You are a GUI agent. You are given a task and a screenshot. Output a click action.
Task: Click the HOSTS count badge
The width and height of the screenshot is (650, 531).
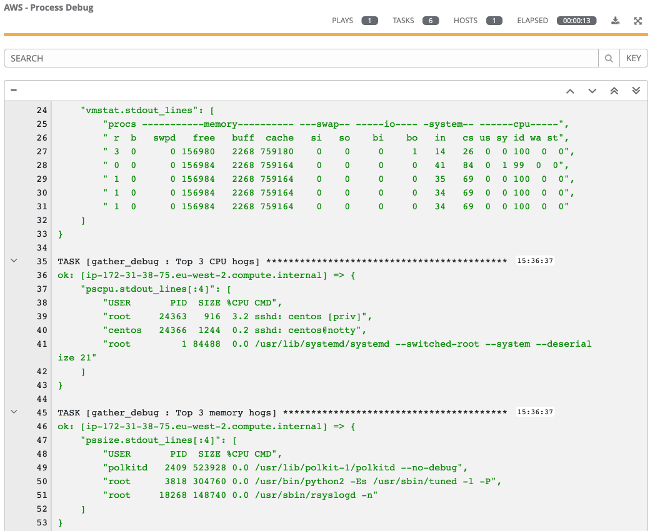coord(494,20)
